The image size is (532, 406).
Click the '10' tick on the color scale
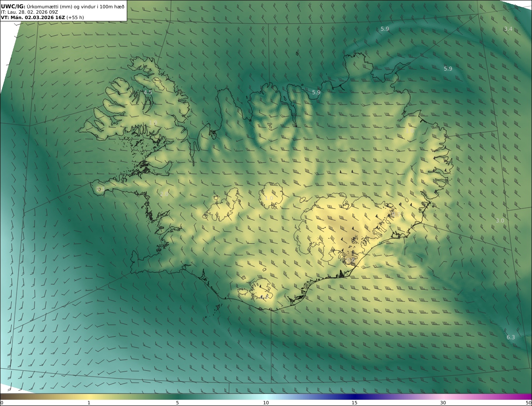(266, 403)
